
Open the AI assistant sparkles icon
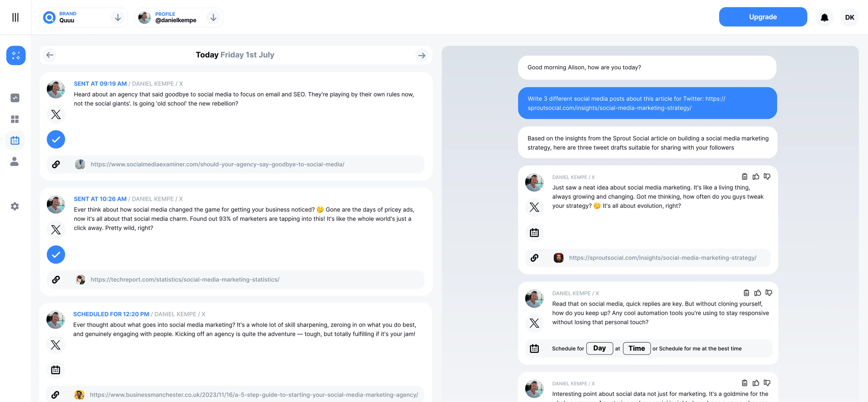[16, 55]
